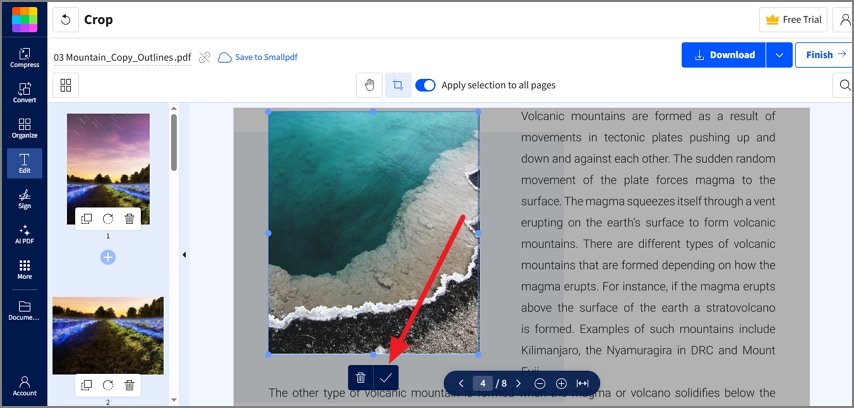Image resolution: width=854 pixels, height=408 pixels.
Task: Confirm the crop with the checkmark
Action: (386, 377)
